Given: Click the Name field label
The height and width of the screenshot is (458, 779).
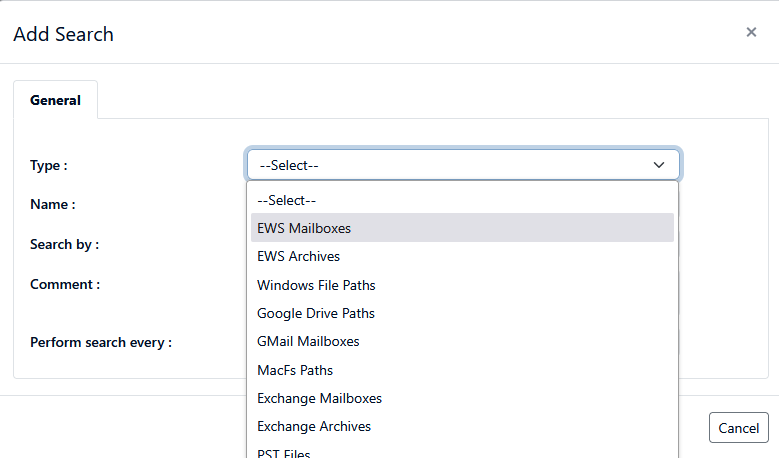Looking at the screenshot, I should 53,204.
